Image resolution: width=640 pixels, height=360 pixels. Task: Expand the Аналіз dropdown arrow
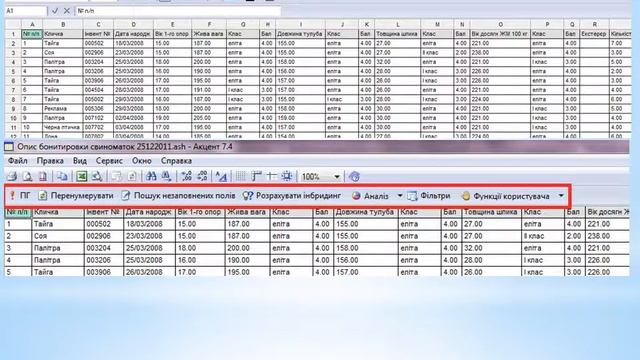click(x=400, y=196)
